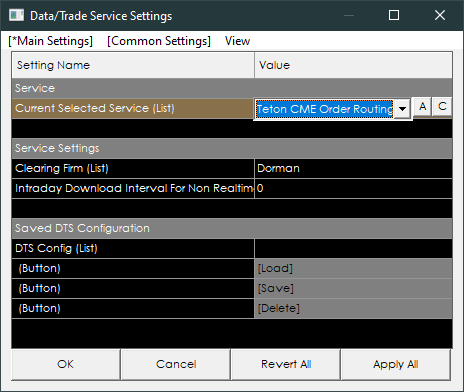The image size is (464, 392).
Task: Click the [Load] configuration button
Action: point(353,268)
